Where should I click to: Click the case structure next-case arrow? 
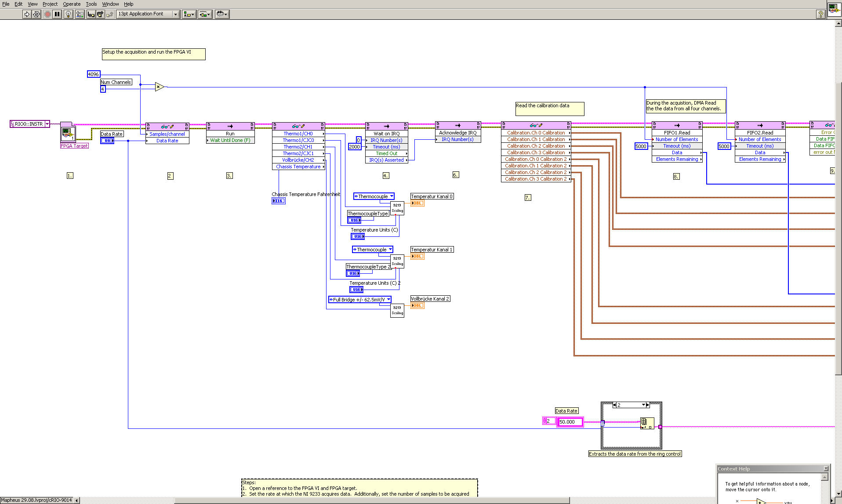click(x=648, y=405)
